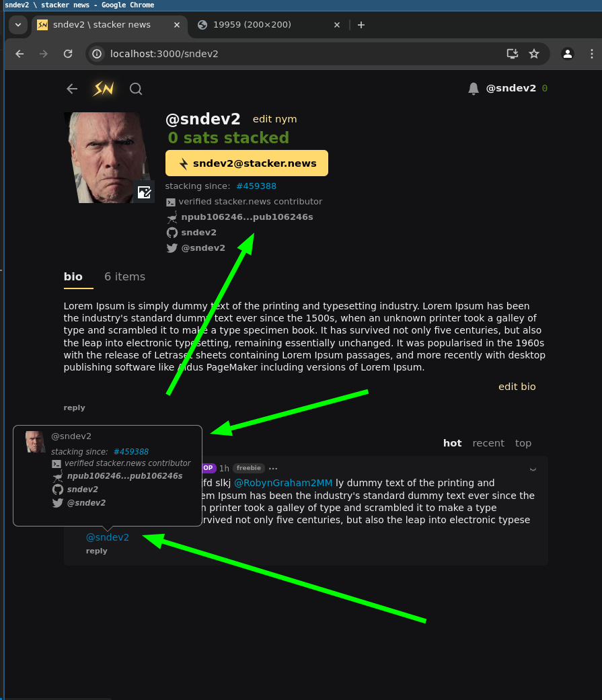Click the change profile photo icon
Screen dimensions: 602x700
(144, 192)
